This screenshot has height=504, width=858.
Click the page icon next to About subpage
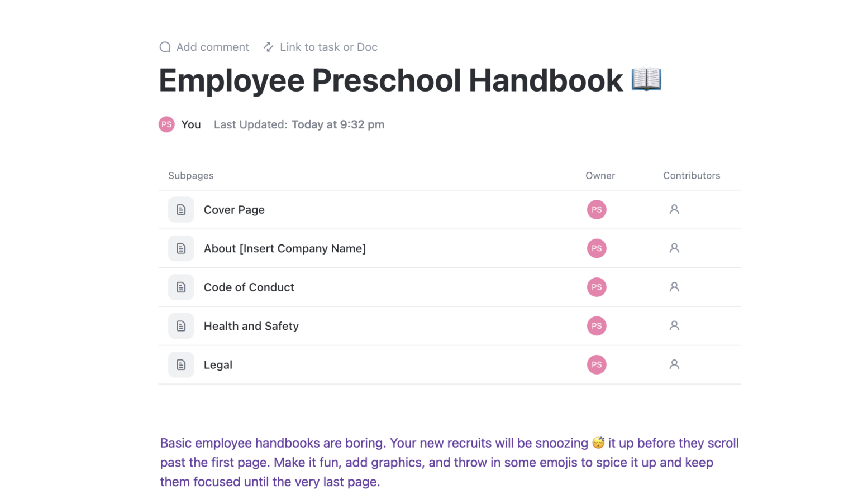tap(181, 248)
